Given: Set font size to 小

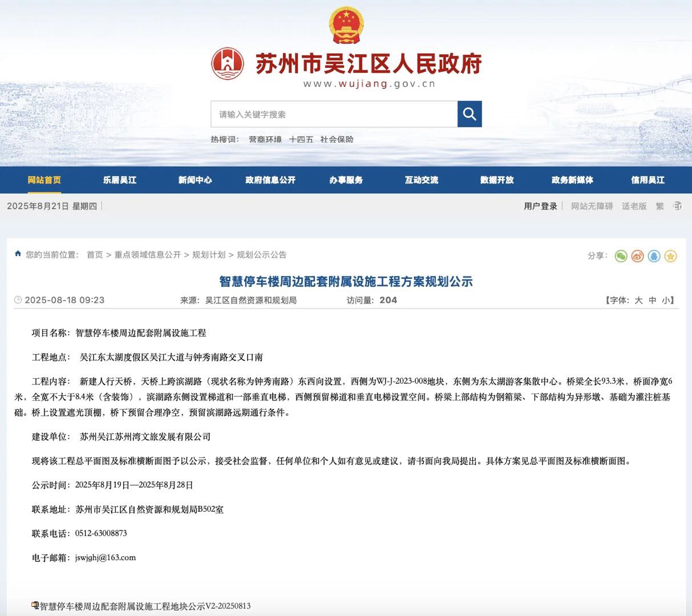Looking at the screenshot, I should 666,300.
